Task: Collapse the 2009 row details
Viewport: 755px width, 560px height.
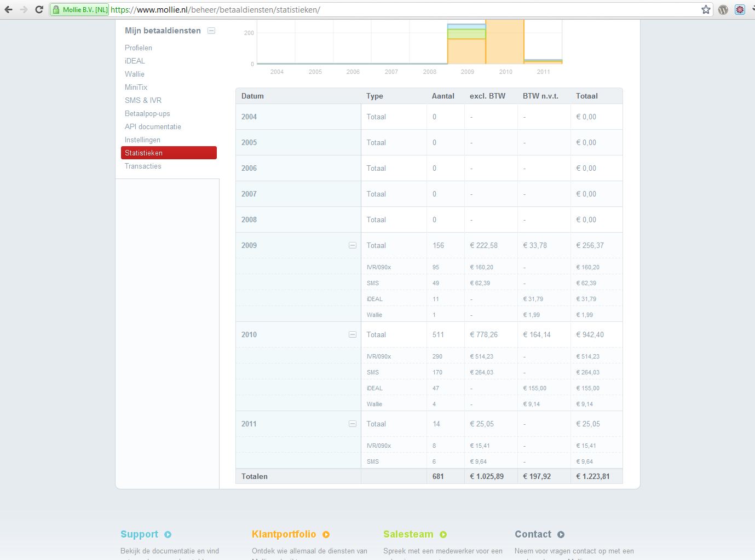Action: coord(353,245)
